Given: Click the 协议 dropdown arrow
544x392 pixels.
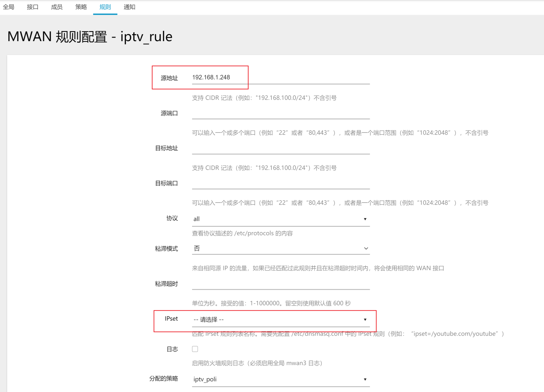Looking at the screenshot, I should pyautogui.click(x=365, y=219).
